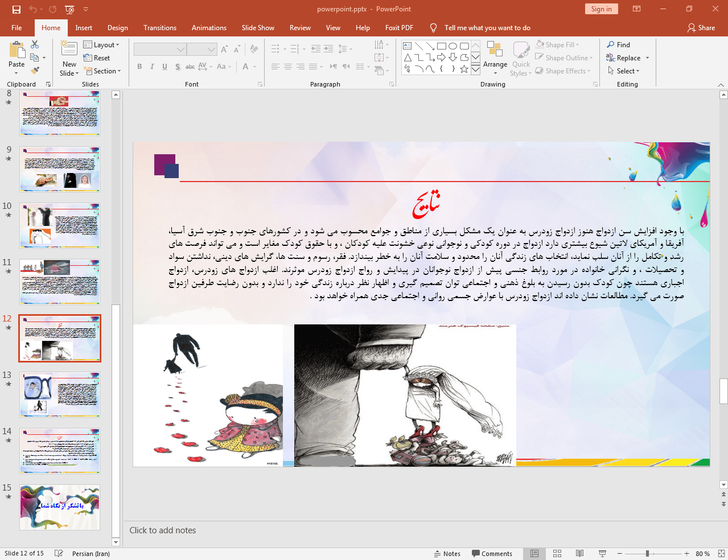Click Comments button in status bar
The width and height of the screenshot is (728, 560).
click(x=492, y=554)
